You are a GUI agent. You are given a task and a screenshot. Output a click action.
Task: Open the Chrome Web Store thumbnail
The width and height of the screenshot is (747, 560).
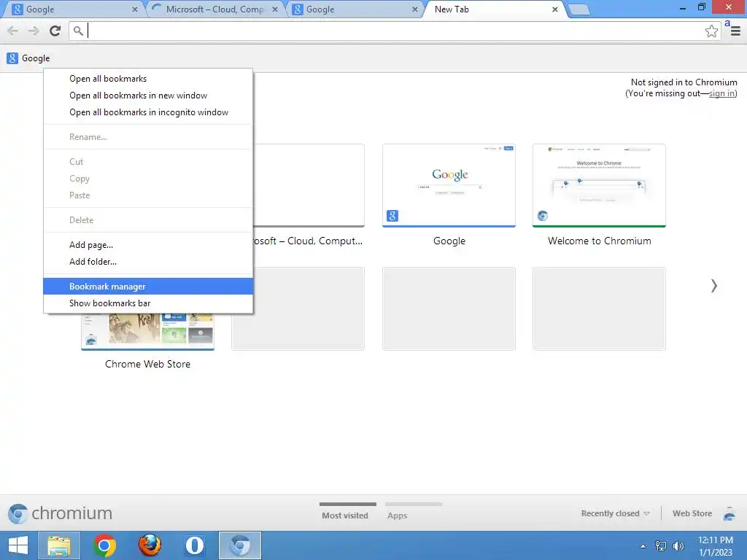pos(147,332)
